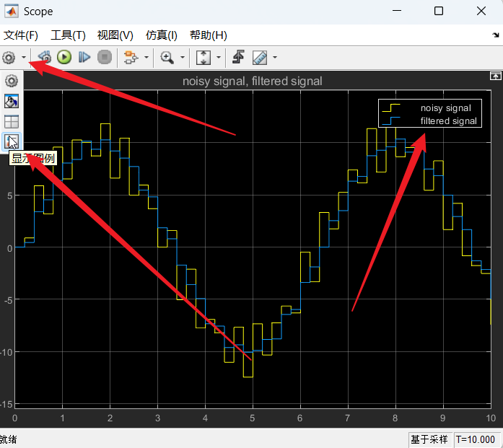Screen dimensions: 503x448
Task: Click the Step Forward button
Action: [84, 58]
